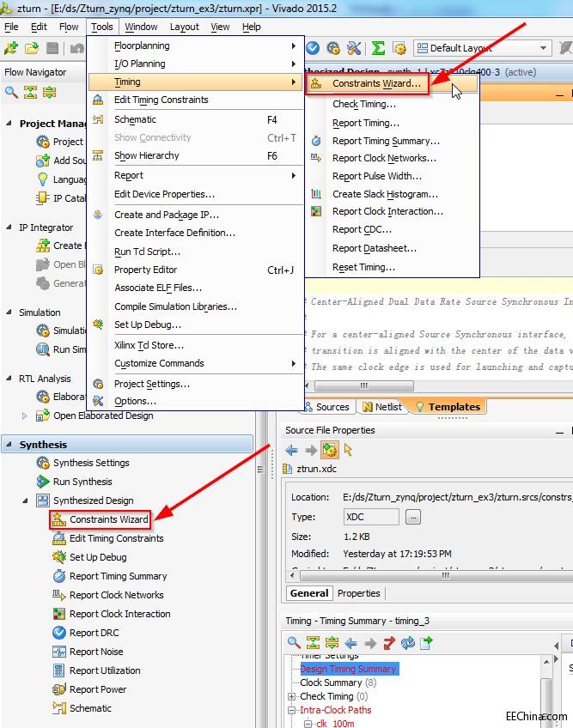
Task: Click the blue checkmark toolbar icon
Action: pyautogui.click(x=313, y=48)
